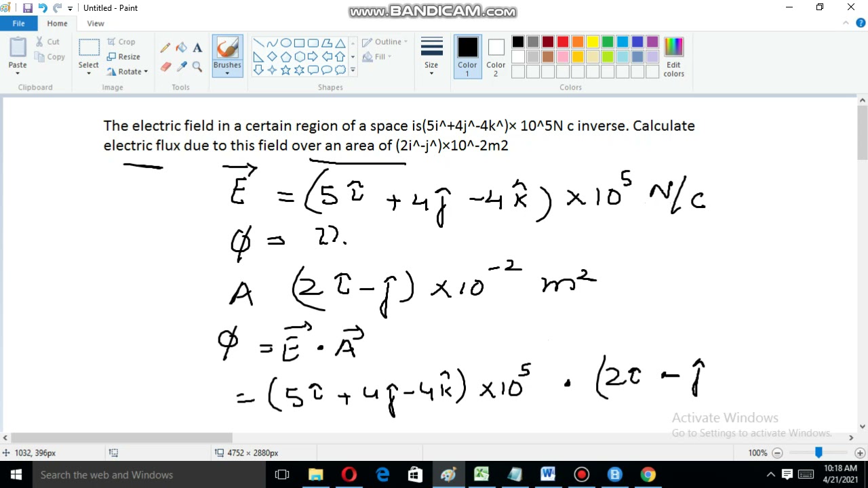This screenshot has height=488, width=868.
Task: Open the Customize Quick Access Toolbar arrow
Action: click(x=70, y=9)
